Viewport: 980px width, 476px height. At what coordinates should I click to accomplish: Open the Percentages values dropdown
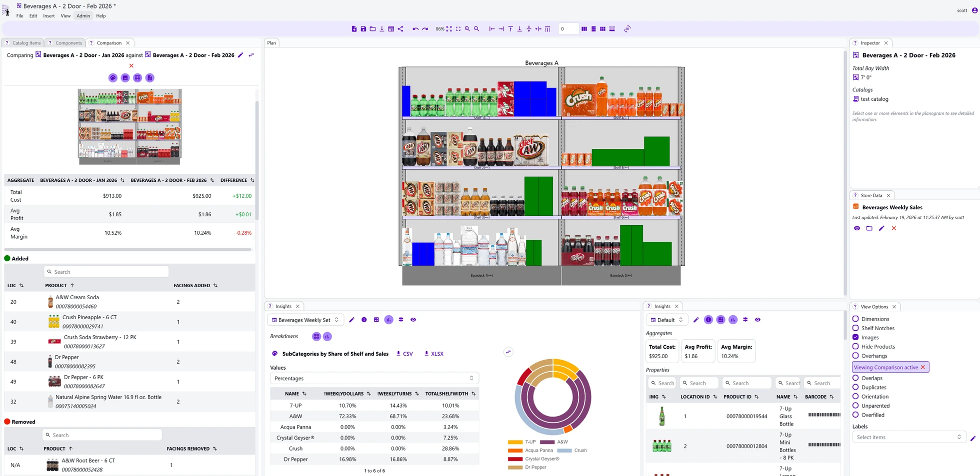click(374, 378)
